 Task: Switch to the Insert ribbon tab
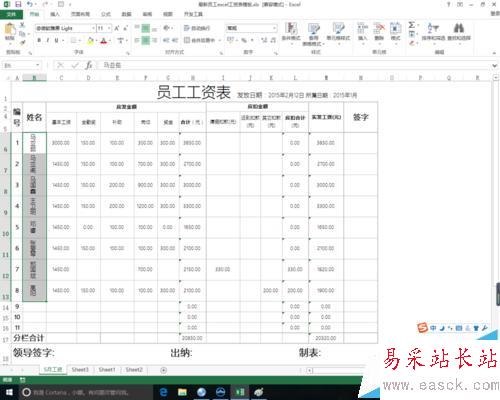[55, 14]
